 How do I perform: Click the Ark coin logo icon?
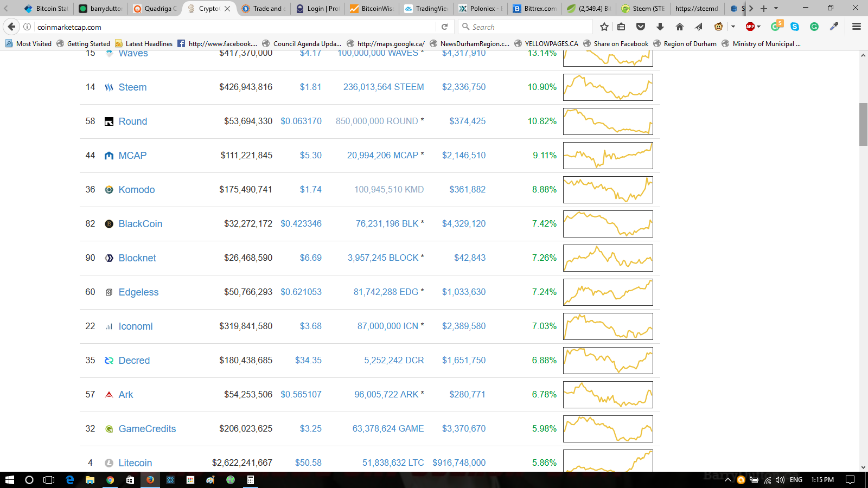[x=109, y=395]
